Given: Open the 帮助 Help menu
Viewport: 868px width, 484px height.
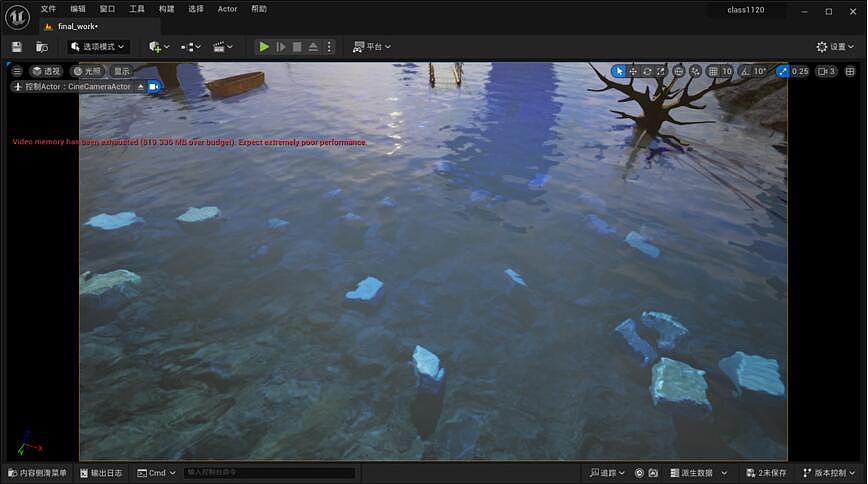Looking at the screenshot, I should [x=259, y=9].
